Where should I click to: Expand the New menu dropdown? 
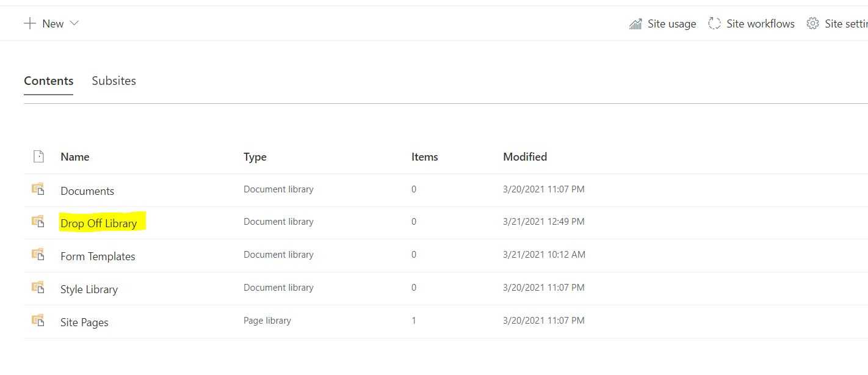click(x=74, y=23)
